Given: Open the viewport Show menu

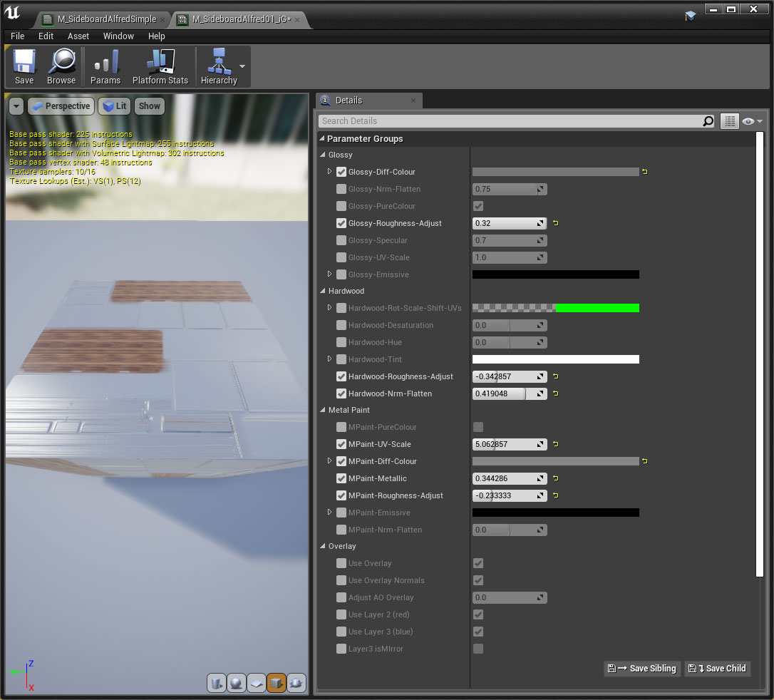Looking at the screenshot, I should [x=149, y=106].
